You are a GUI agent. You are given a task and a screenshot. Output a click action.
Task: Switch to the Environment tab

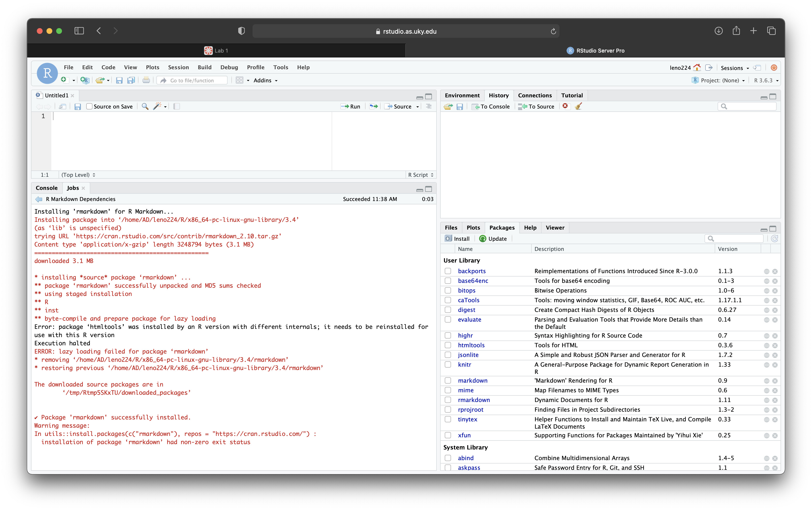click(462, 95)
